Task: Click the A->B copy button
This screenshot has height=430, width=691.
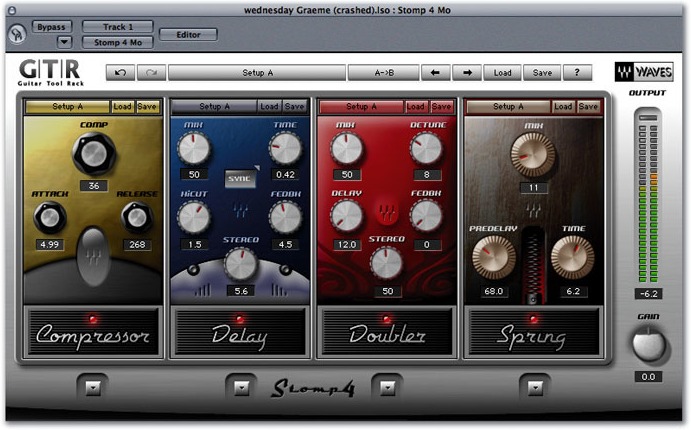Action: click(x=384, y=73)
